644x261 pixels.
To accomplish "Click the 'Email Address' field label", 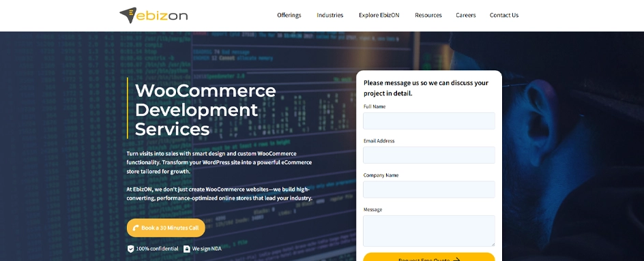I will point(379,141).
